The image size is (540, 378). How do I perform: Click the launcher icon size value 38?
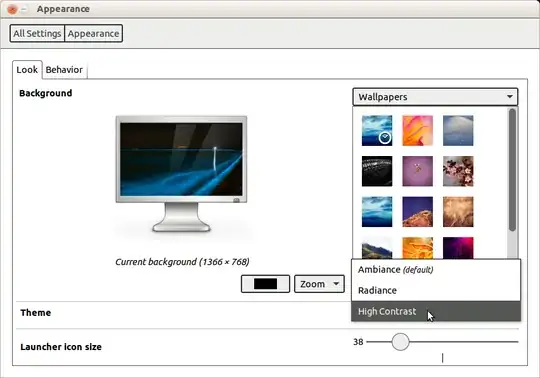358,342
